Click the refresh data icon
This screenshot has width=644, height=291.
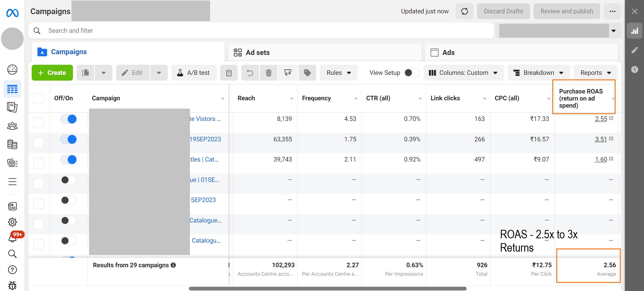point(464,11)
